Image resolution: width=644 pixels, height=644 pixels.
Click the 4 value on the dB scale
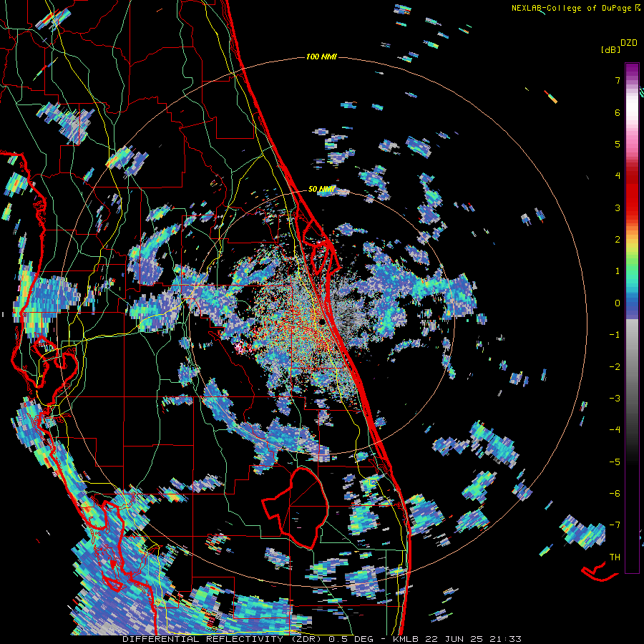618,176
